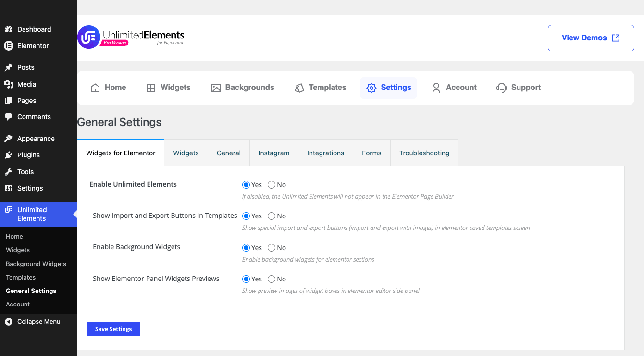
Task: Click the 'General Settings' page heading
Action: tap(119, 122)
